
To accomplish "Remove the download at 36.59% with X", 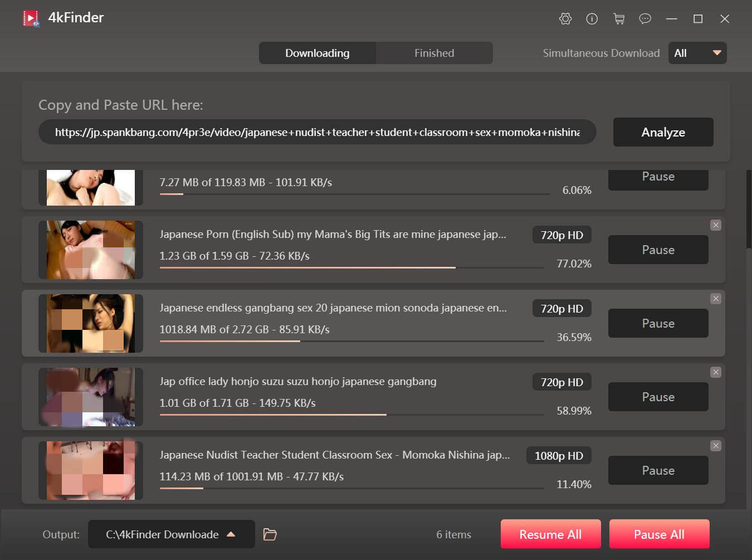I will pos(716,299).
